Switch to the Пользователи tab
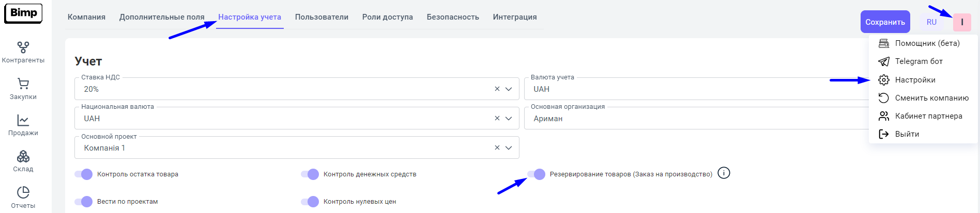 (321, 17)
